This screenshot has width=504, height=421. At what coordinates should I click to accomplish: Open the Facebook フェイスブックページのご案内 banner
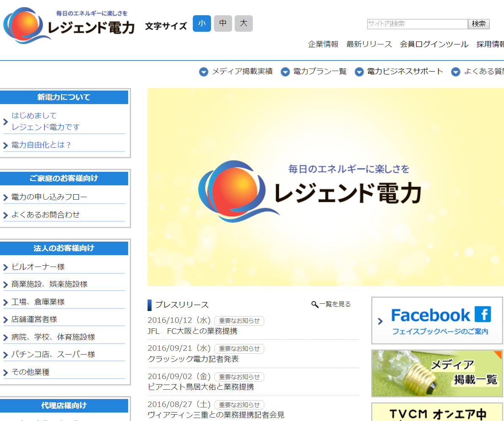[x=437, y=321]
